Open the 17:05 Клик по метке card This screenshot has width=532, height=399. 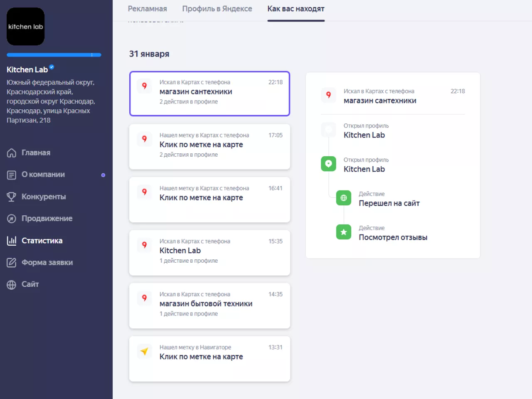(209, 147)
